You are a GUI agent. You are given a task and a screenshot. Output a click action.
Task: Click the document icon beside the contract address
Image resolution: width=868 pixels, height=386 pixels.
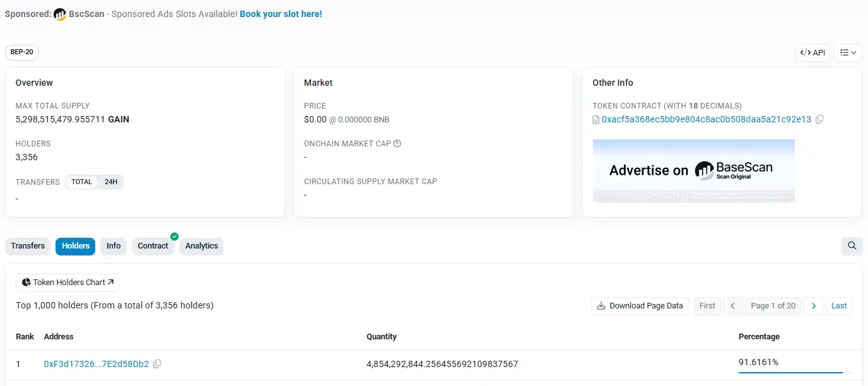(x=595, y=119)
